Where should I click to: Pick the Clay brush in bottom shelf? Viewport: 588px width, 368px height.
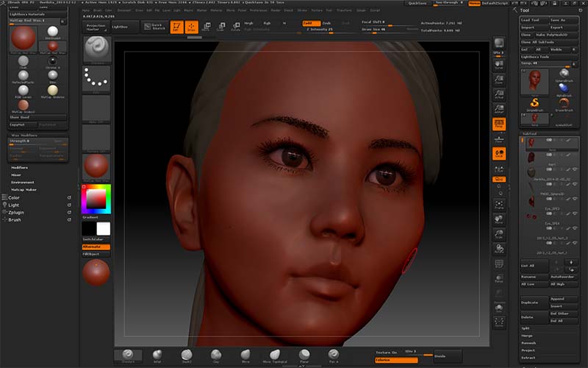tap(216, 355)
